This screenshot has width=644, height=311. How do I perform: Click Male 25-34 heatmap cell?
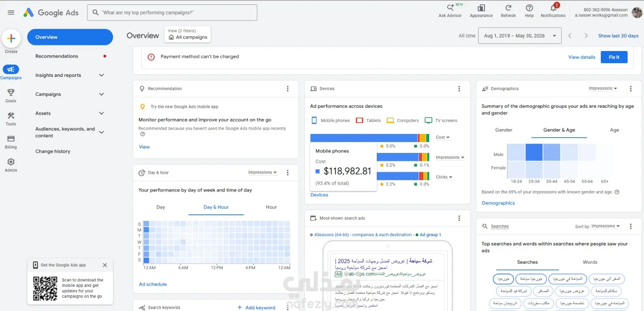(534, 152)
